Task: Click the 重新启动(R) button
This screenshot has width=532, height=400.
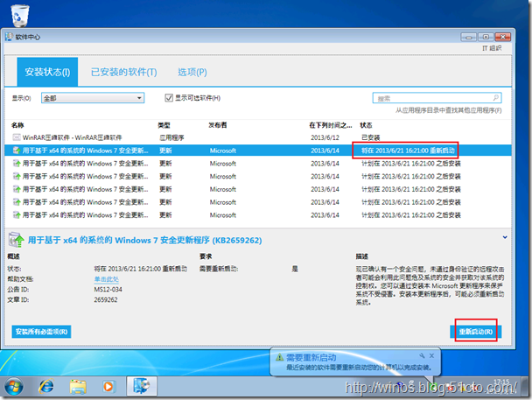Action: [x=476, y=332]
